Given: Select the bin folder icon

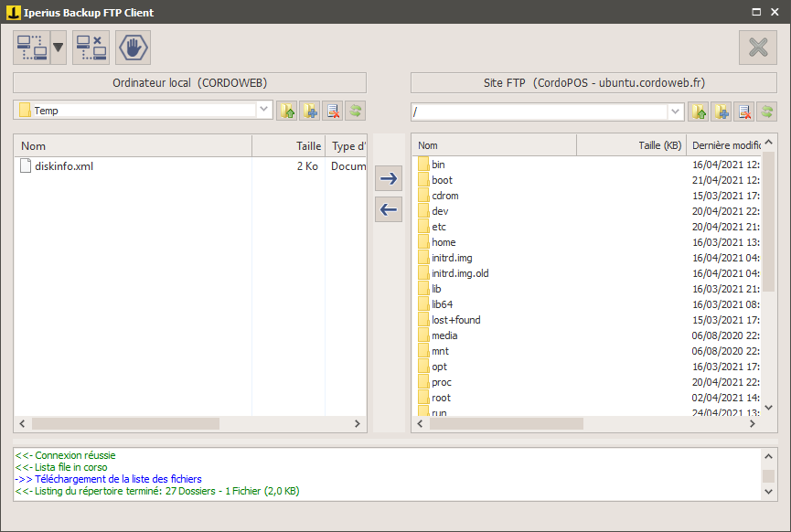Looking at the screenshot, I should [423, 165].
